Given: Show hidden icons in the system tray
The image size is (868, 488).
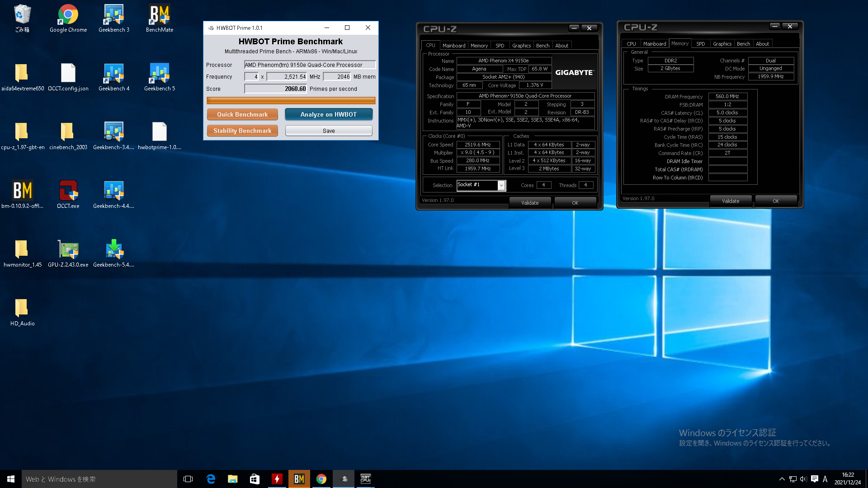Looking at the screenshot, I should [782, 479].
